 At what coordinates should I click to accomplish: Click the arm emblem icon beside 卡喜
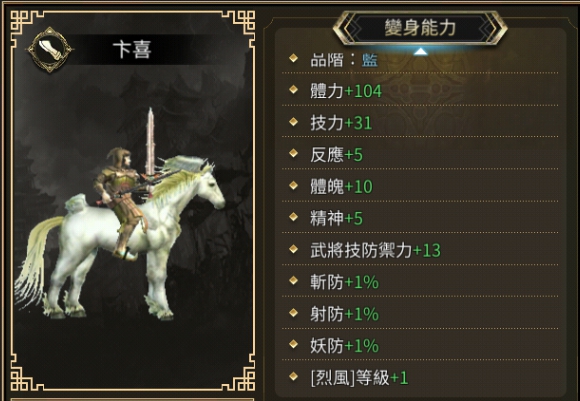(50, 49)
